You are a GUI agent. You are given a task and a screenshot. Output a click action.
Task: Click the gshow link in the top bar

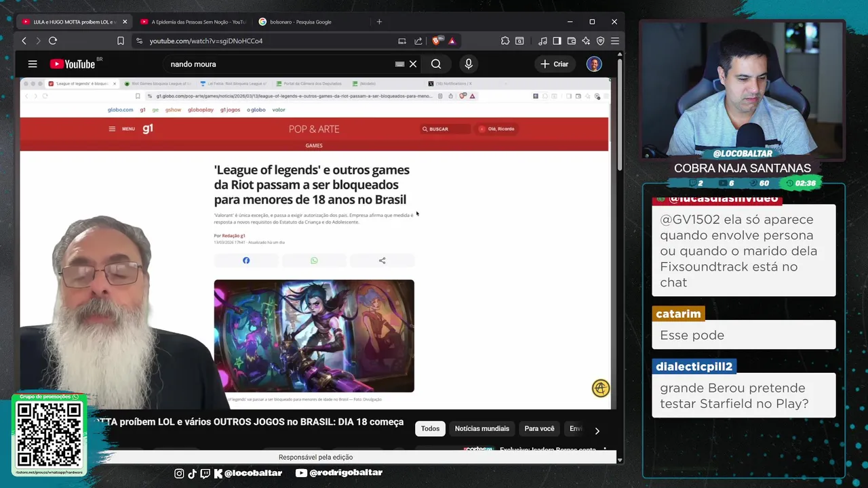click(174, 110)
